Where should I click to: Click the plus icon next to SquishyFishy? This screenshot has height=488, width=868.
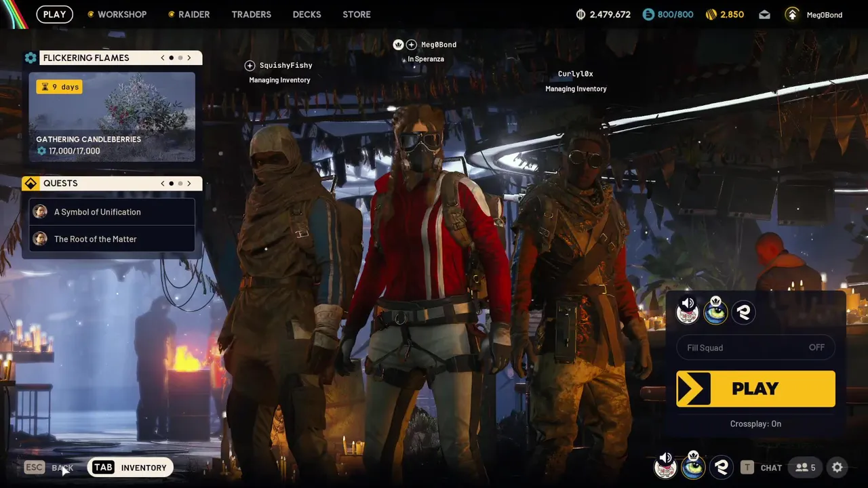click(x=250, y=66)
